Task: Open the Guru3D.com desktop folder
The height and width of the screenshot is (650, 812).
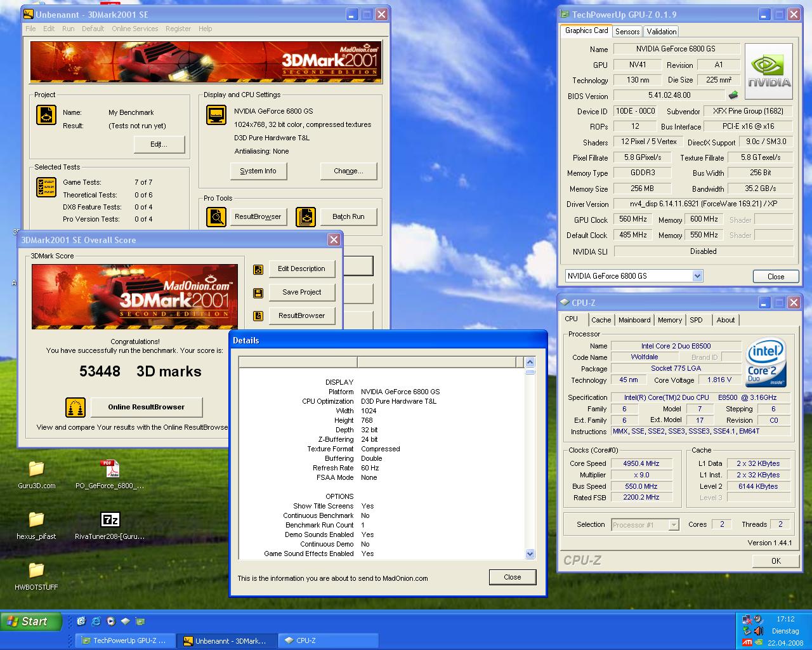Action: pyautogui.click(x=36, y=474)
